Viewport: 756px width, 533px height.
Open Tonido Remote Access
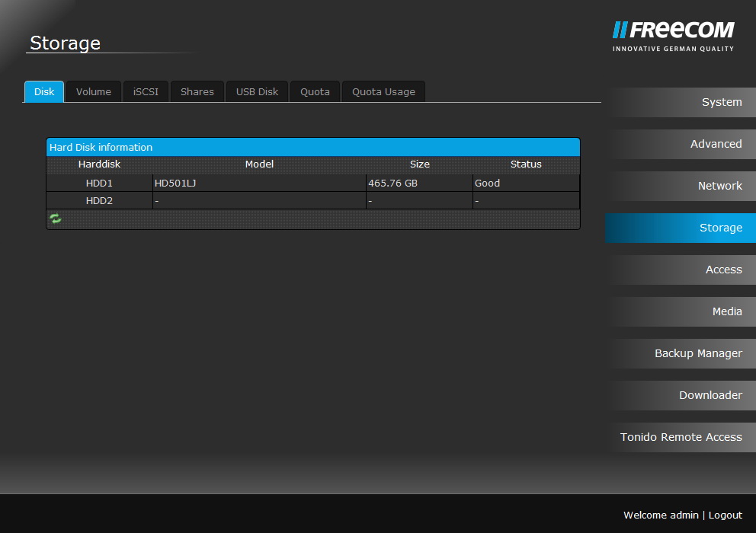681,438
